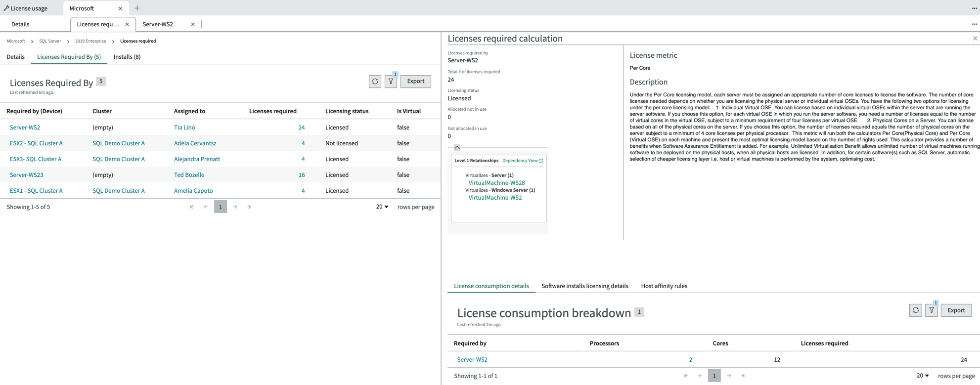Refresh the Licenses Required By list
The width and height of the screenshot is (980, 385).
[x=375, y=82]
